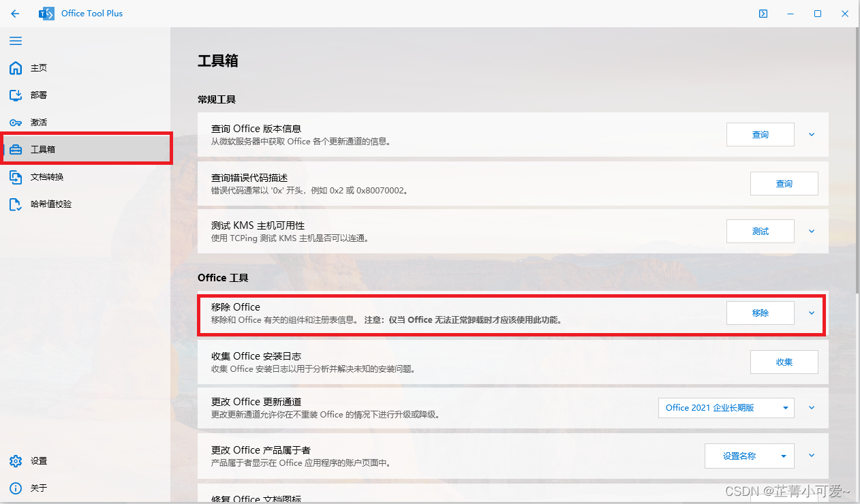Toggle the hamburger navigation menu

pos(16,41)
